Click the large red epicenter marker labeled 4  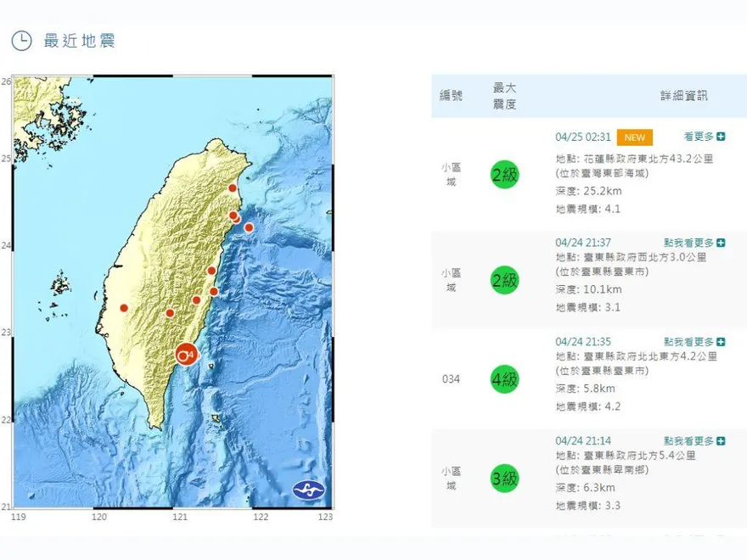186,354
